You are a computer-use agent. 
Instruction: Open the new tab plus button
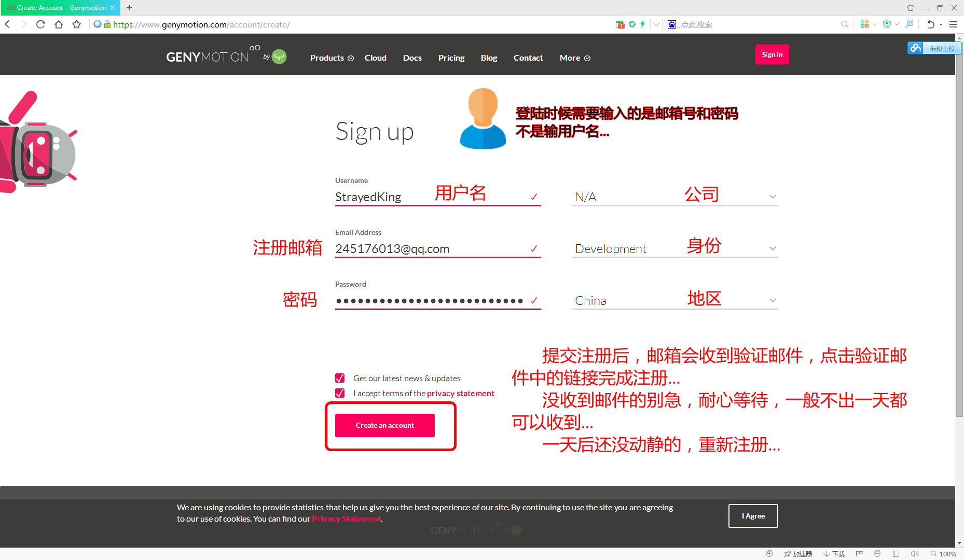(x=129, y=8)
